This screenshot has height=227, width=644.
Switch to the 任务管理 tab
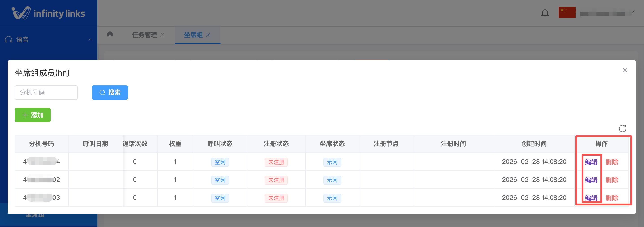coord(144,35)
